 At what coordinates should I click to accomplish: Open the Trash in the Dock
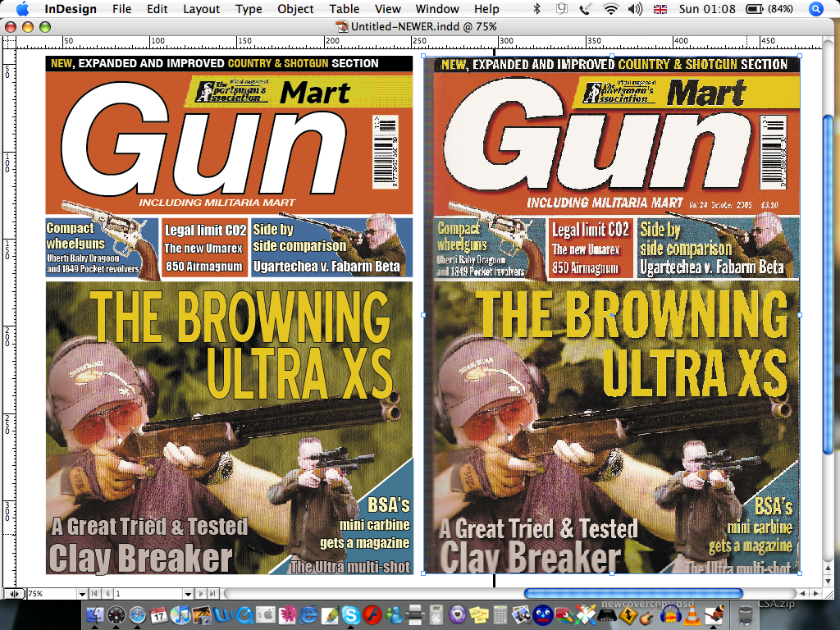(x=745, y=615)
